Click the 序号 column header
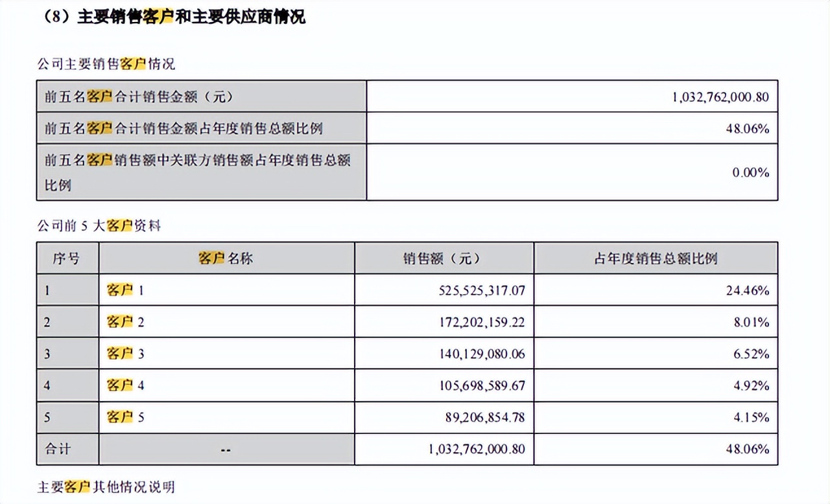830x504 pixels. pos(67,258)
